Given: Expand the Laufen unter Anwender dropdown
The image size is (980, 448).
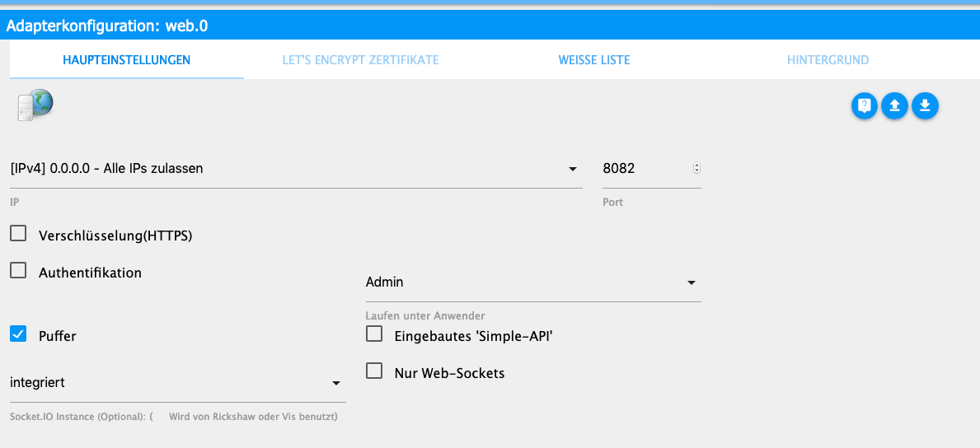Looking at the screenshot, I should pos(532,282).
